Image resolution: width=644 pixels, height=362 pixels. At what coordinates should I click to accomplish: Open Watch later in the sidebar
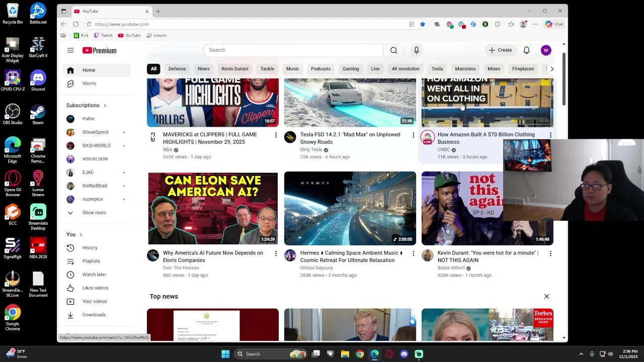pyautogui.click(x=96, y=275)
